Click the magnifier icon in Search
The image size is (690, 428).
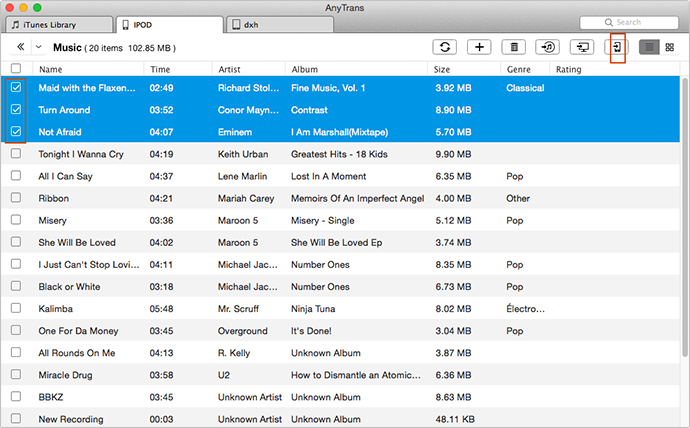(x=609, y=22)
